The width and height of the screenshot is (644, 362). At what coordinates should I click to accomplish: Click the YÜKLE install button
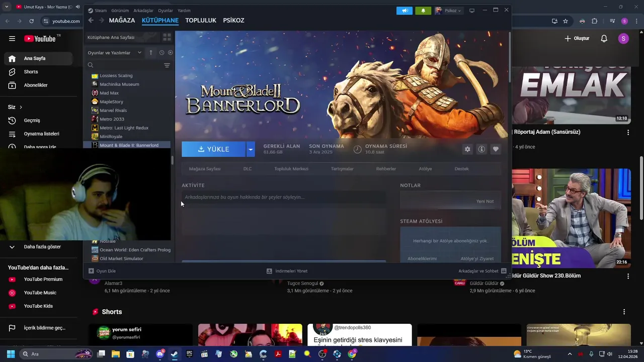tap(213, 149)
